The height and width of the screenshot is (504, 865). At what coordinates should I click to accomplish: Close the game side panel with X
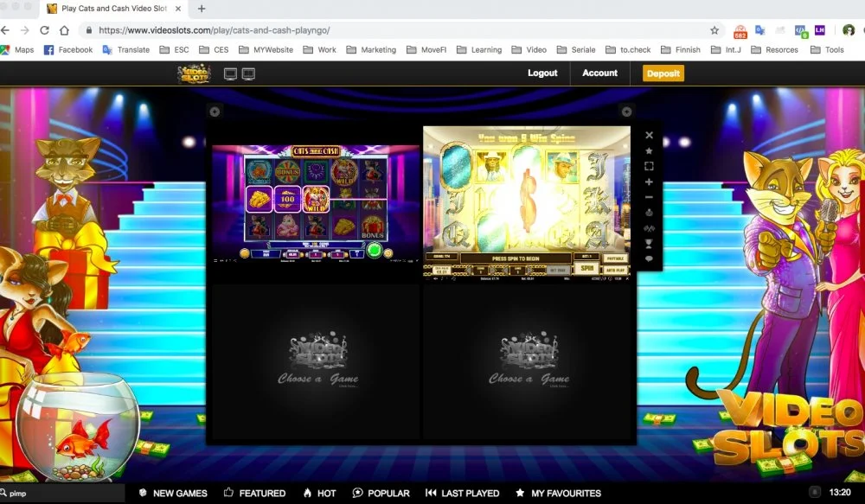click(649, 135)
